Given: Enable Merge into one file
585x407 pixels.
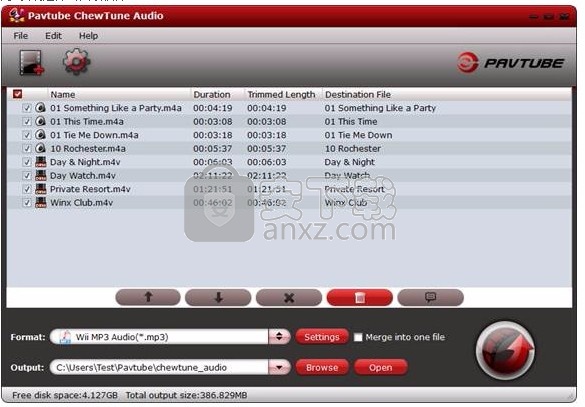Looking at the screenshot, I should (358, 337).
